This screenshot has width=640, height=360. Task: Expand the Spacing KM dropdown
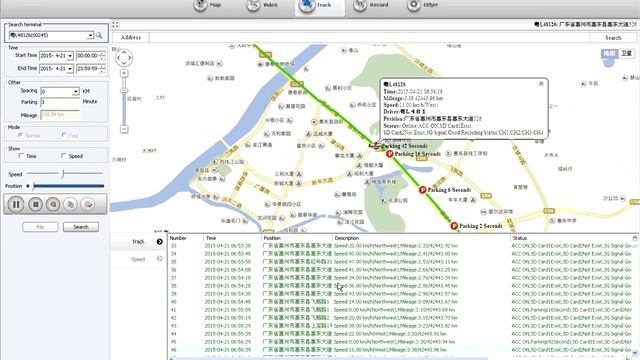pos(76,91)
